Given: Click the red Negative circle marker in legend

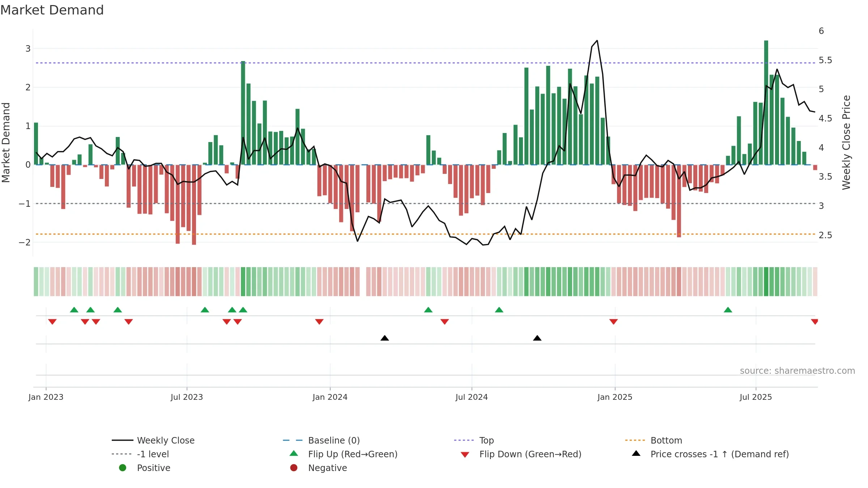Looking at the screenshot, I should [294, 468].
